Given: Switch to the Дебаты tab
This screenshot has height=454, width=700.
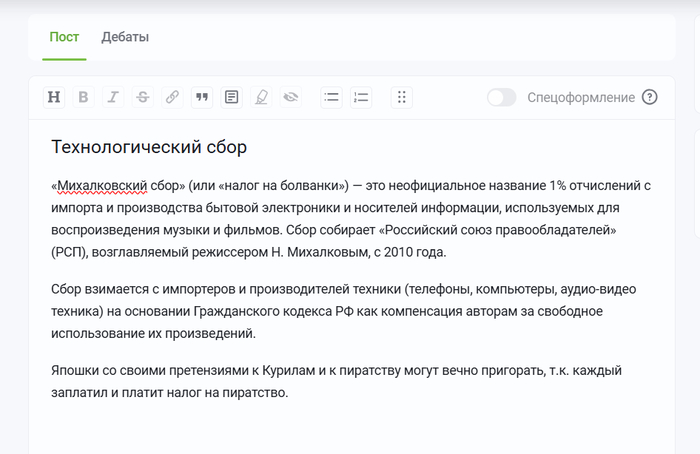Looking at the screenshot, I should (x=125, y=37).
